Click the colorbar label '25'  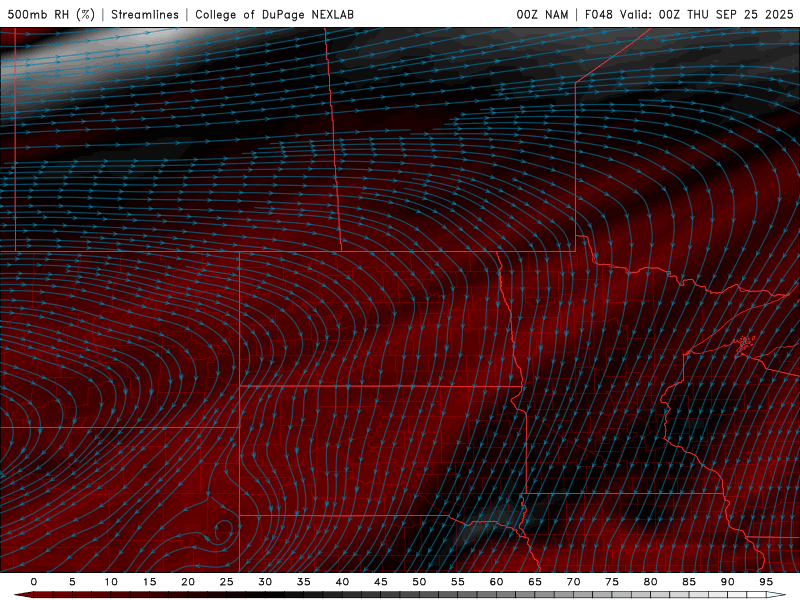[227, 582]
